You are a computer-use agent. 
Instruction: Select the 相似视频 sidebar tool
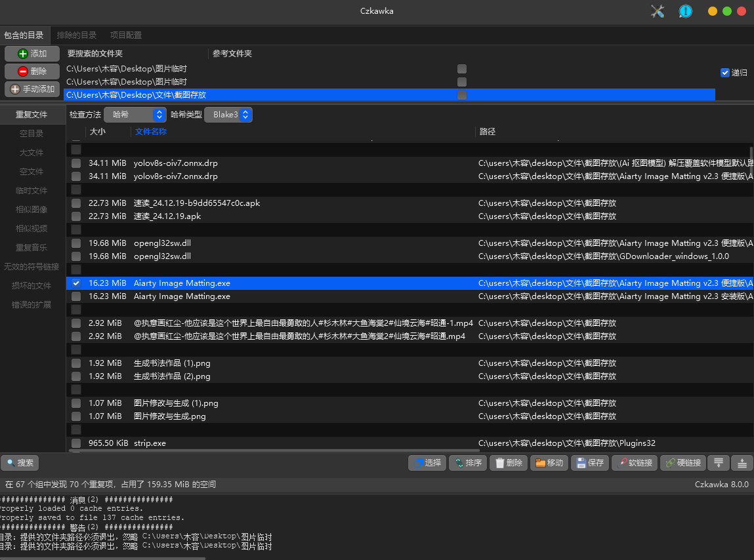31,229
